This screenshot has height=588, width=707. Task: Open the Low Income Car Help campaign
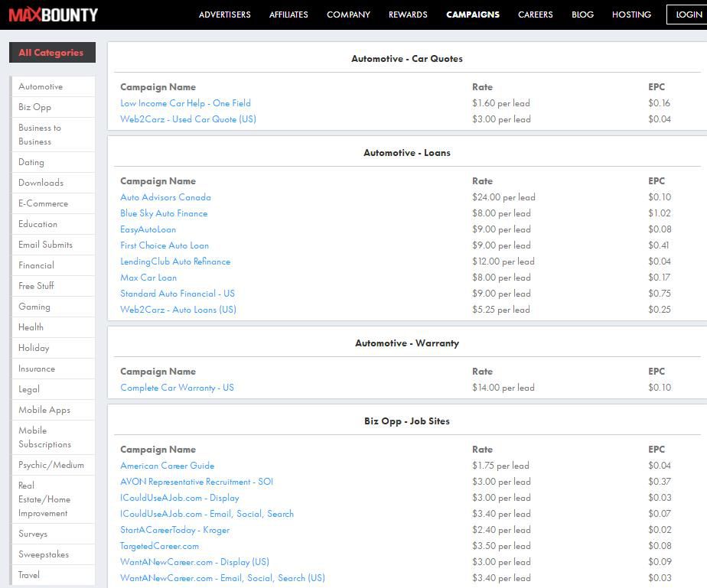(185, 103)
